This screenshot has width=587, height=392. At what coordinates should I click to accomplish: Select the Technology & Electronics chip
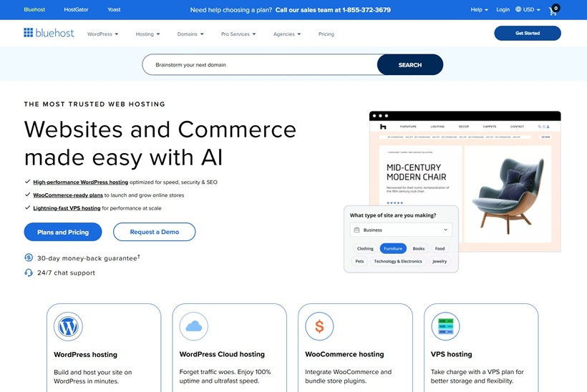pyautogui.click(x=398, y=261)
